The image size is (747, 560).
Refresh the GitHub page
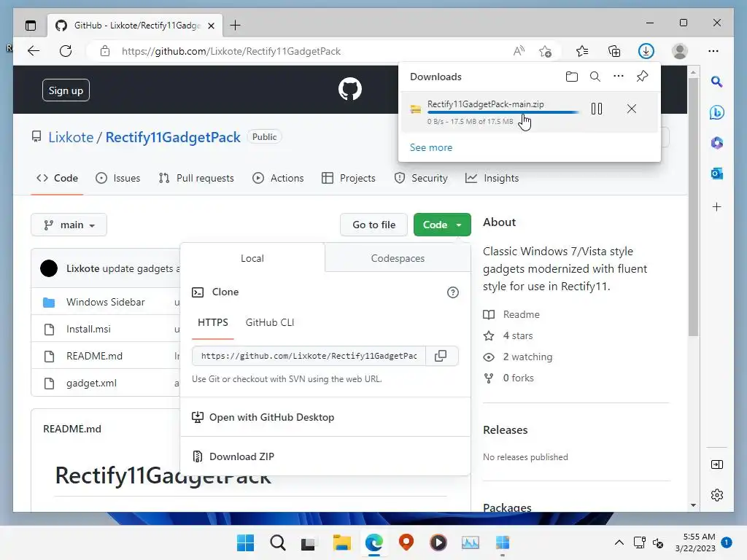click(x=66, y=51)
